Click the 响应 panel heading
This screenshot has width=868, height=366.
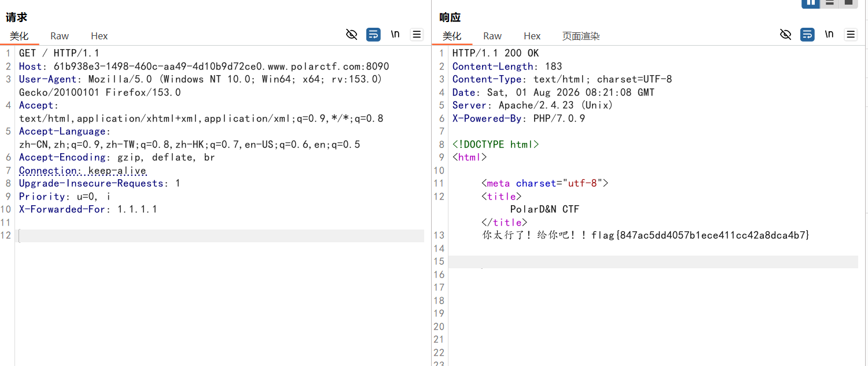click(x=450, y=17)
